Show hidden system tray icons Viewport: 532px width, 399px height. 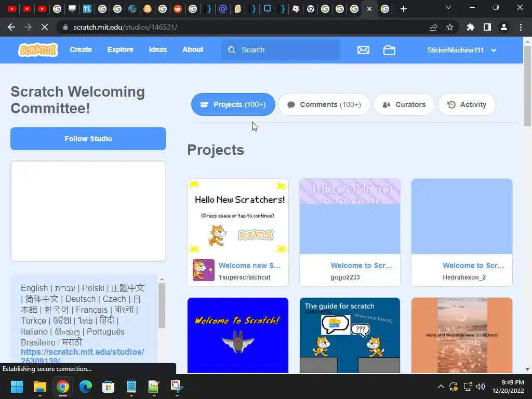tap(441, 387)
